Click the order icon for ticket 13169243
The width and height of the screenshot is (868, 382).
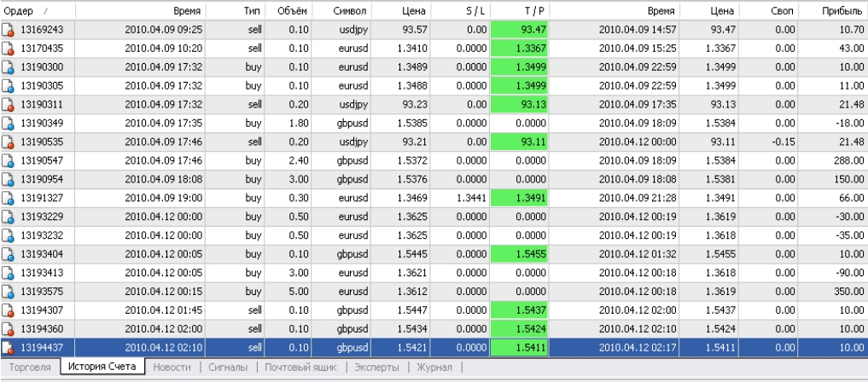click(9, 30)
